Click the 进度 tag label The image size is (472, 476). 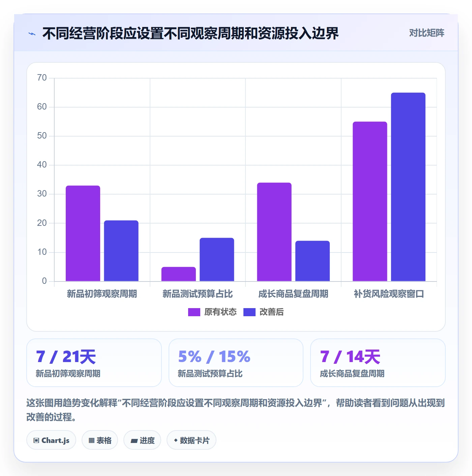pos(147,440)
